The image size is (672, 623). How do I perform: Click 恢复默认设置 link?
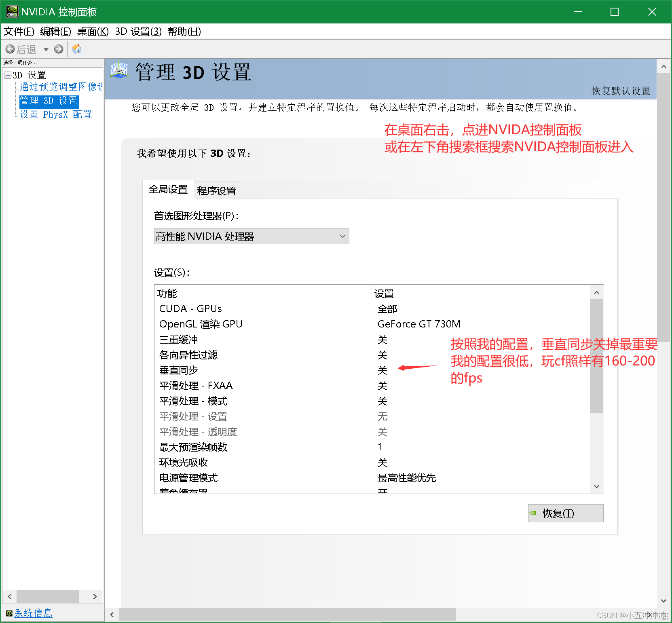pos(621,91)
